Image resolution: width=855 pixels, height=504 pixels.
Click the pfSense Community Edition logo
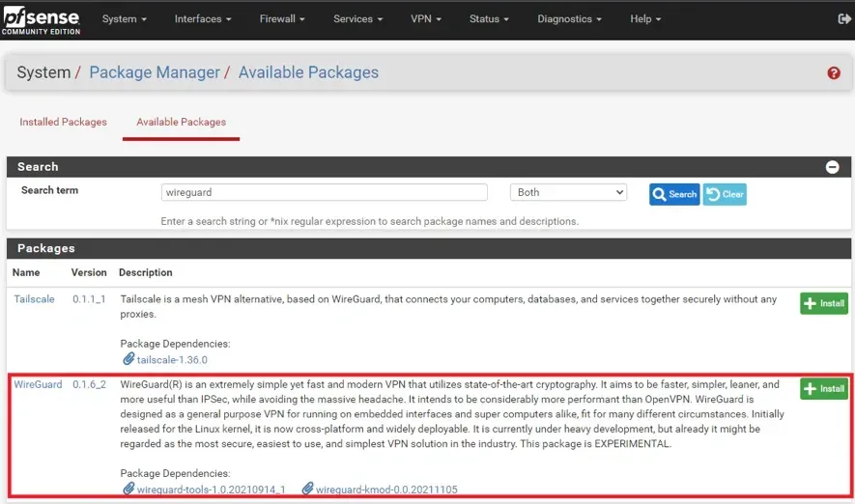coord(42,20)
